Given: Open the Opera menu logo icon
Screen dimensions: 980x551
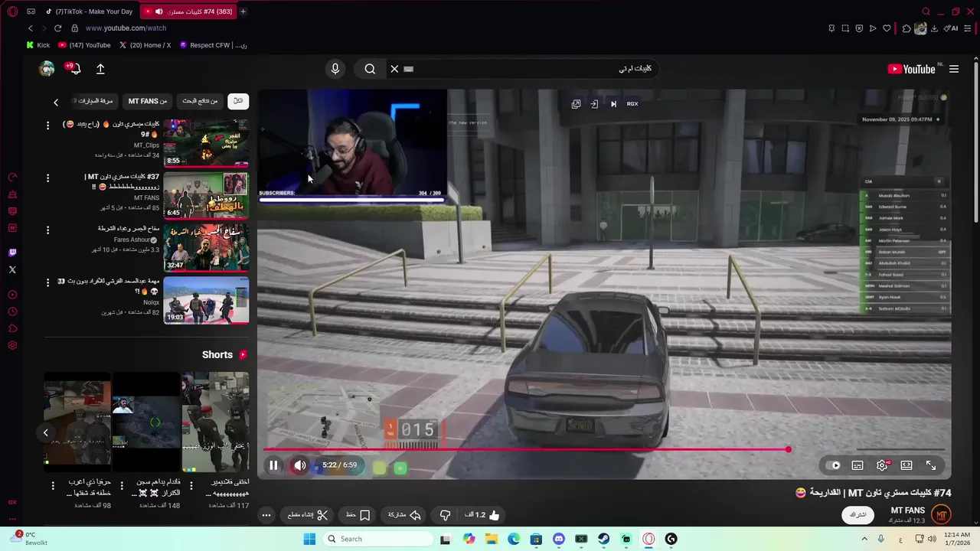Looking at the screenshot, I should 12,11.
